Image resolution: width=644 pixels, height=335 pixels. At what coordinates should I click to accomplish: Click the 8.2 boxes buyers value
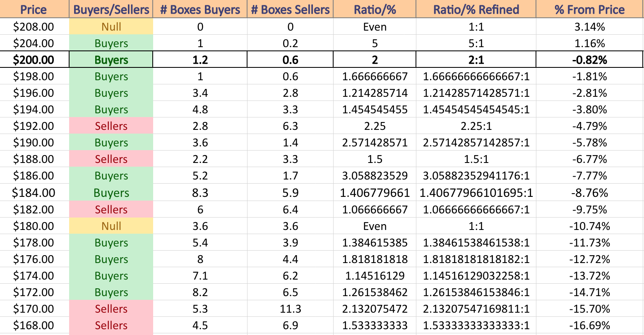[x=200, y=292]
